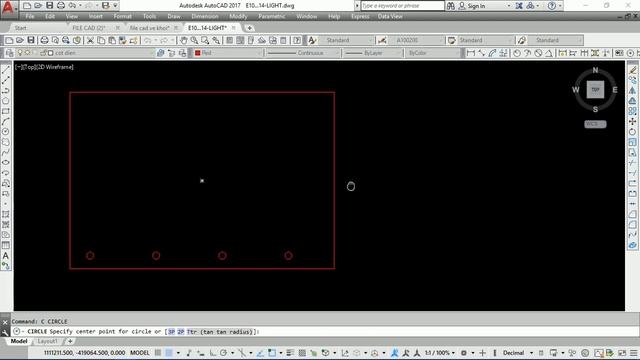Screen dimensions: 640x360
Task: Click the Table Style icon
Action: pos(451,40)
